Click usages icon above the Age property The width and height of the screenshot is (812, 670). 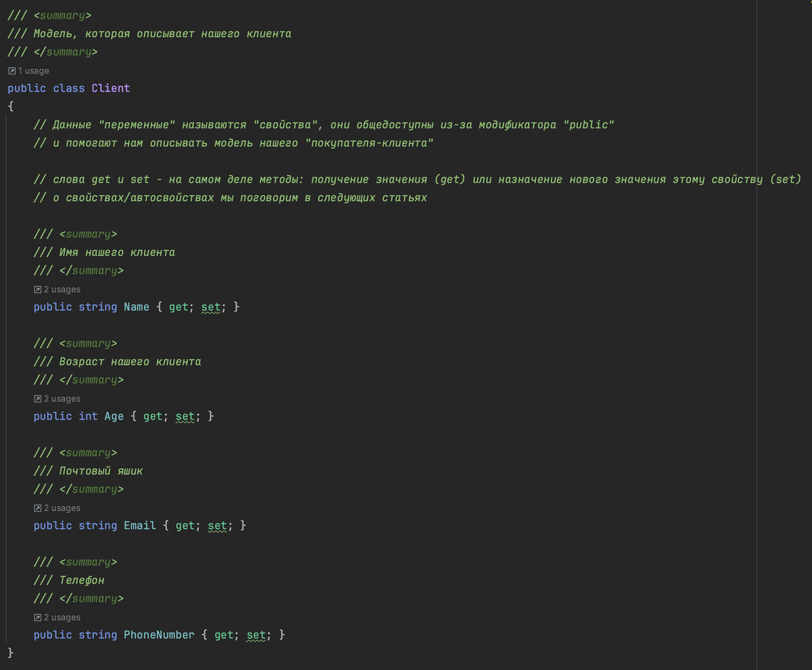coord(38,399)
